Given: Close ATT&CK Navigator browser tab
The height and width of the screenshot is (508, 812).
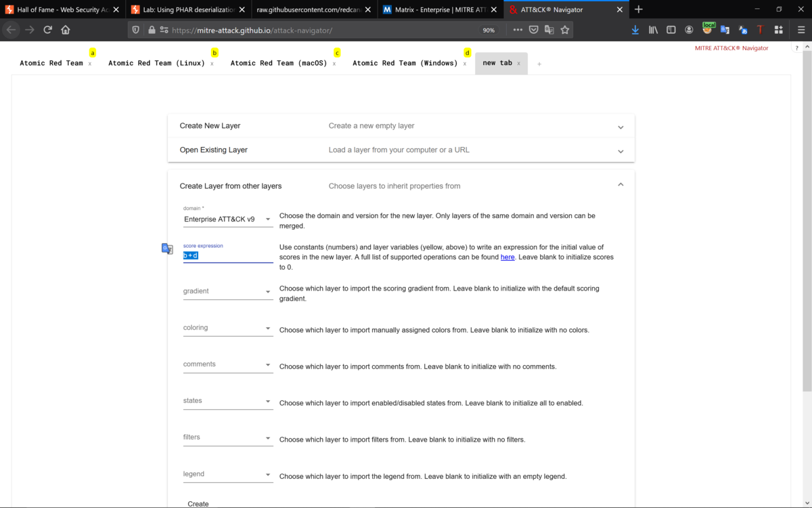Looking at the screenshot, I should 619,9.
